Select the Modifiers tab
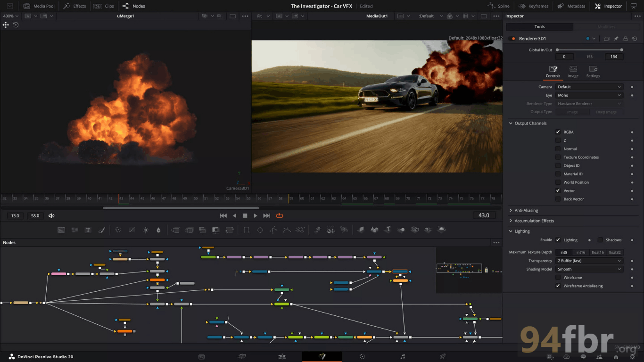Image resolution: width=644 pixels, height=362 pixels. tap(606, 27)
